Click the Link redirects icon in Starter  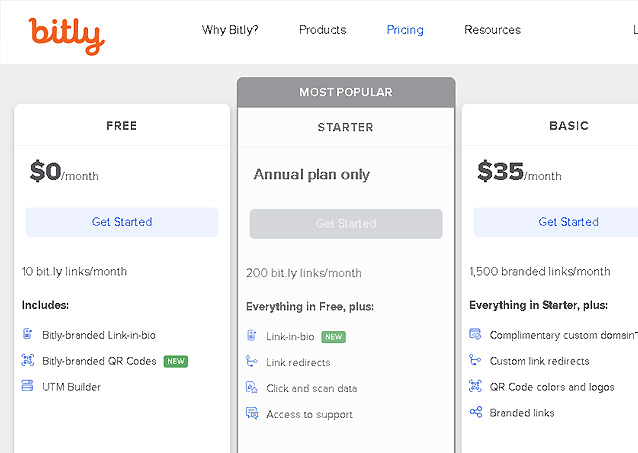tap(251, 361)
